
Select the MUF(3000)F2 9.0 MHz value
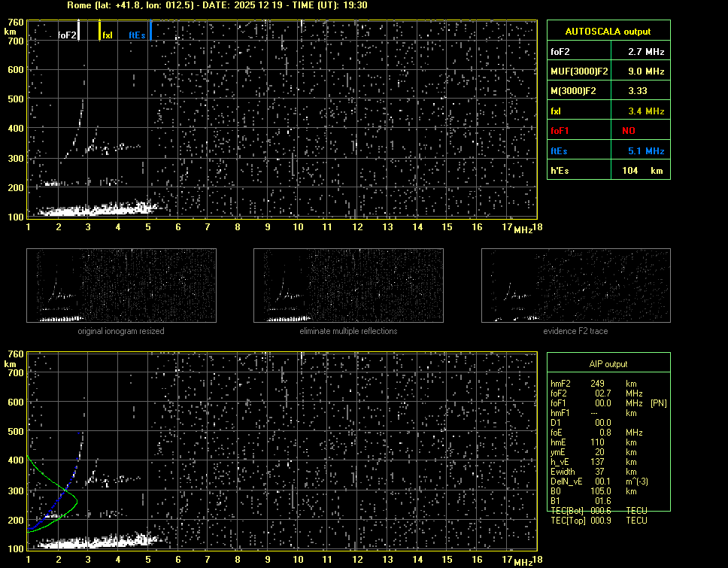(x=646, y=71)
